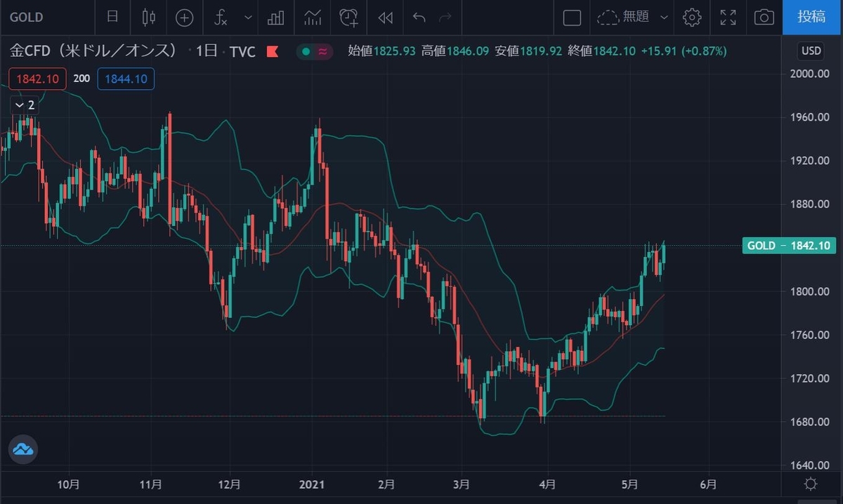Click the 10月 time axis label
The width and height of the screenshot is (843, 504).
(68, 484)
